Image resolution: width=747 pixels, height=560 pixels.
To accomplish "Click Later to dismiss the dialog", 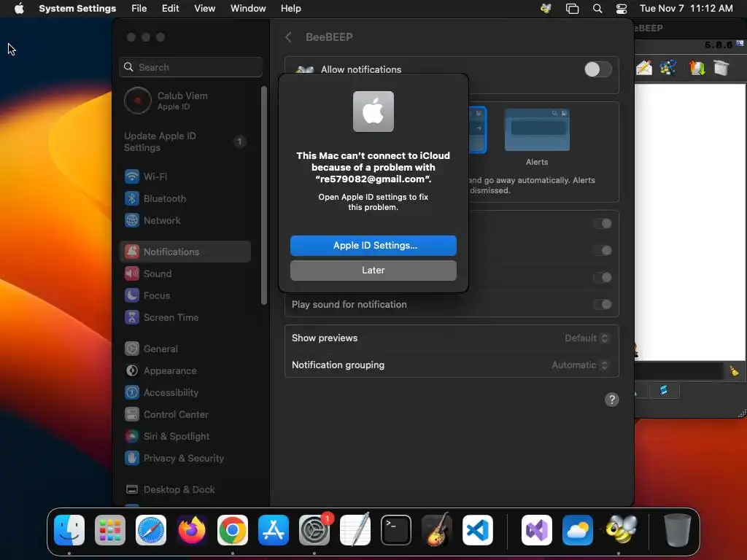I will point(373,271).
